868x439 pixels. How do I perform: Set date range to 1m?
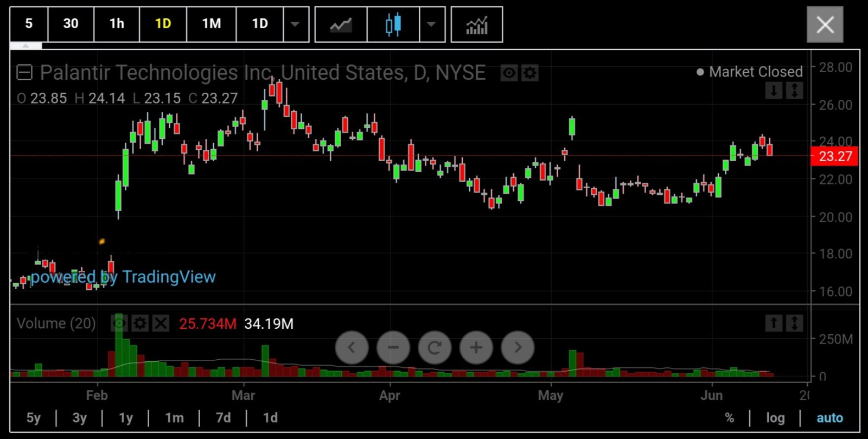(x=174, y=418)
